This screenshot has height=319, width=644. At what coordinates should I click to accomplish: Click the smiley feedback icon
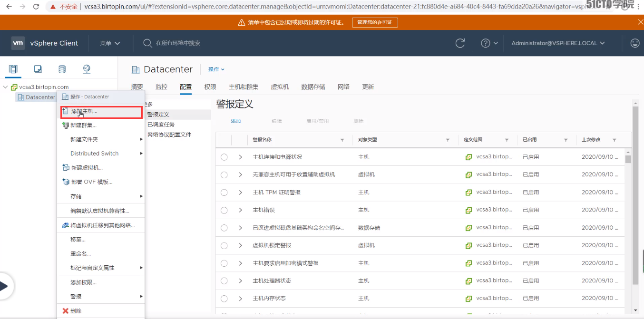pyautogui.click(x=635, y=43)
